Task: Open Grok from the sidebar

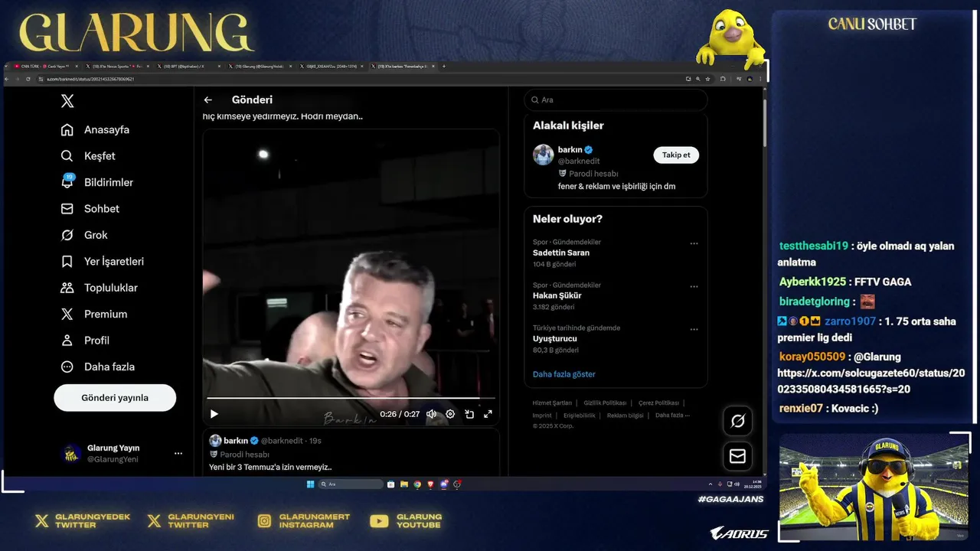Action: [x=84, y=235]
